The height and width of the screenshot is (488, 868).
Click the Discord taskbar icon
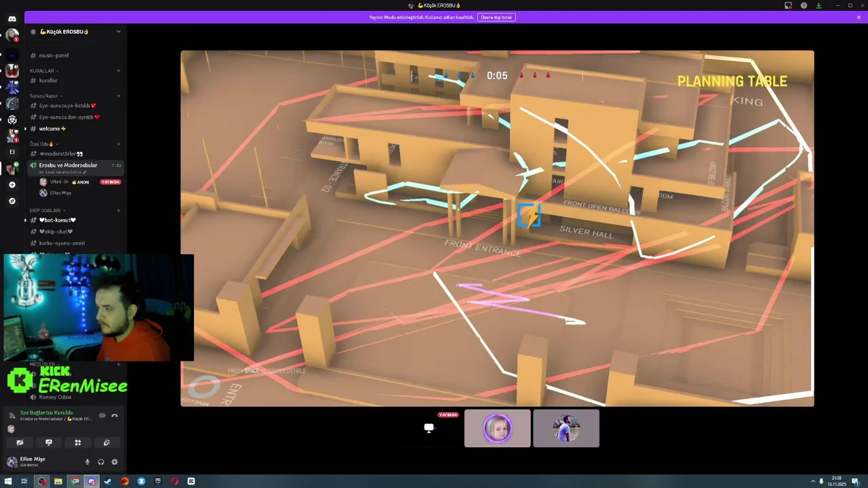point(92,481)
